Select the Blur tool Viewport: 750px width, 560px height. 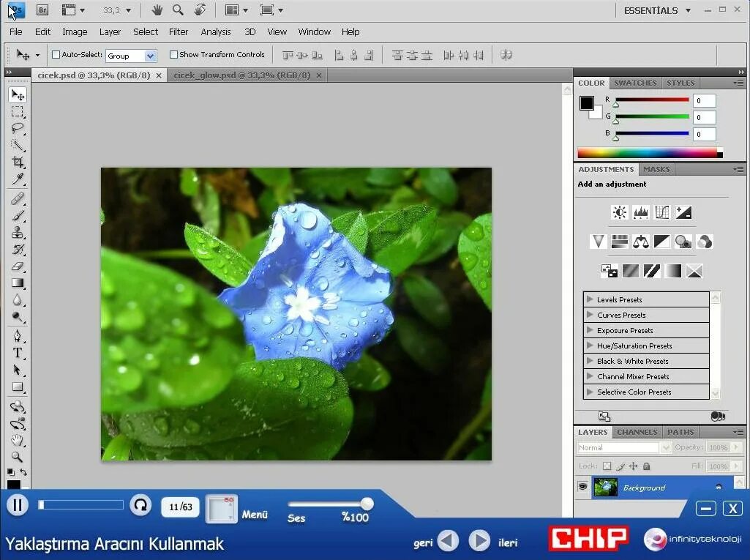click(x=18, y=300)
